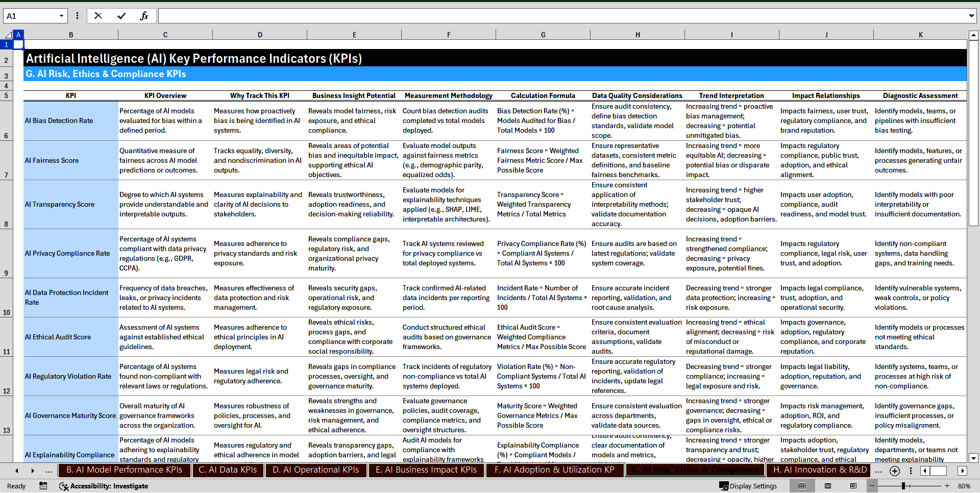980x493 pixels.
Task: Open Display Settings from the status bar
Action: point(748,486)
